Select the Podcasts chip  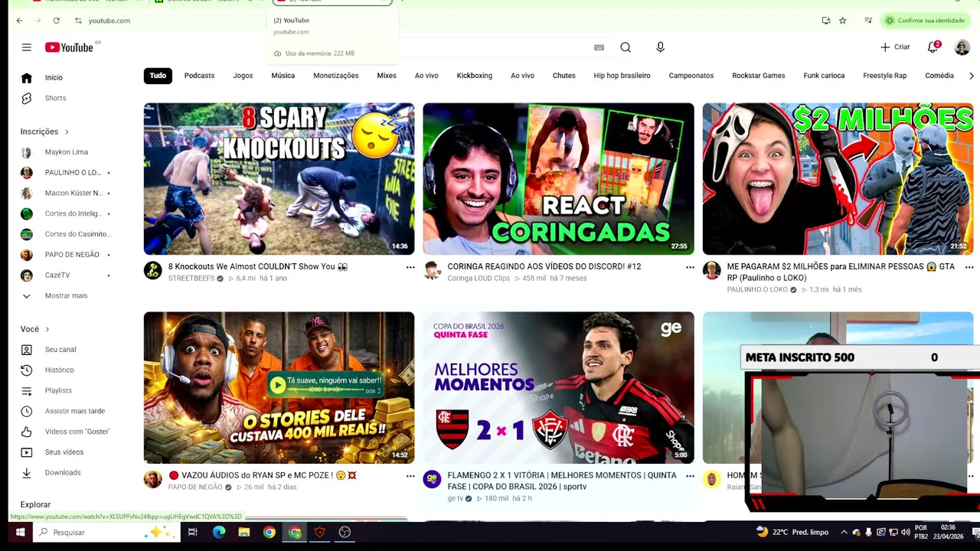(x=199, y=76)
